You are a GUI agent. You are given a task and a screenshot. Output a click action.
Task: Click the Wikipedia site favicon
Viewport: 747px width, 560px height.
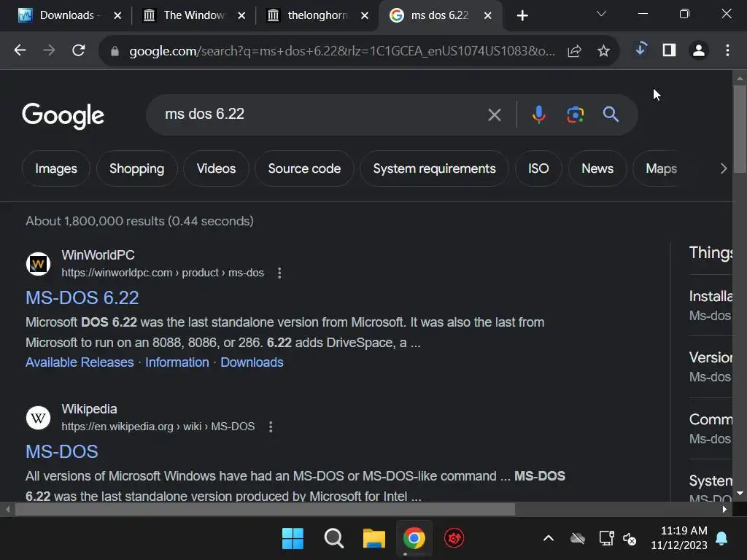(38, 418)
